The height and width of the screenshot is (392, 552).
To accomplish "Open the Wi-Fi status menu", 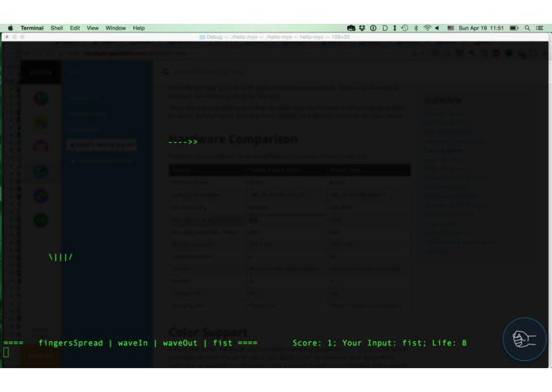I will click(x=427, y=28).
